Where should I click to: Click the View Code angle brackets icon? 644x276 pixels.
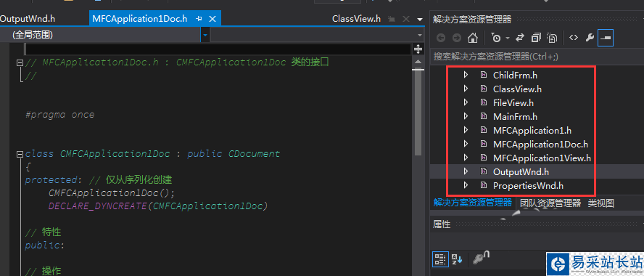coord(574,38)
